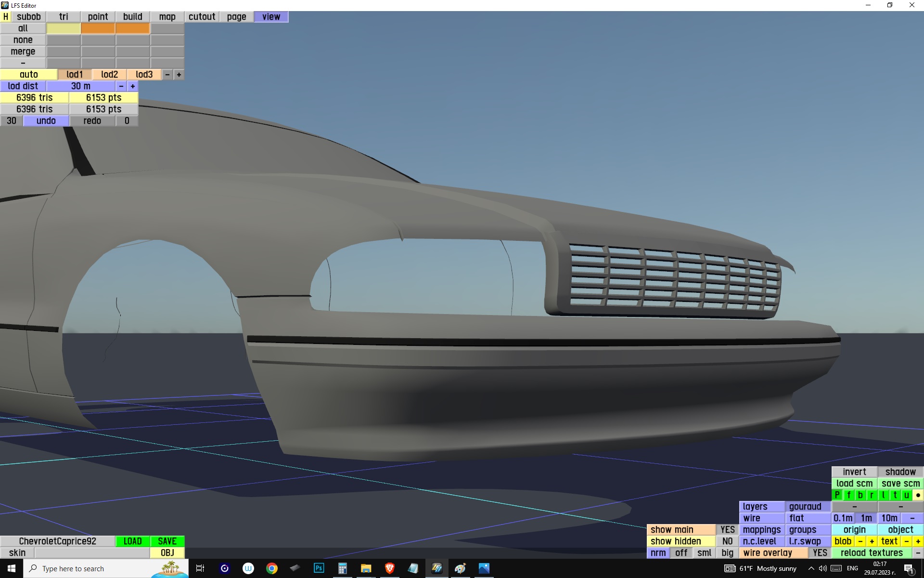Decrease lod level with minus next to lod3
924x578 pixels.
click(167, 75)
